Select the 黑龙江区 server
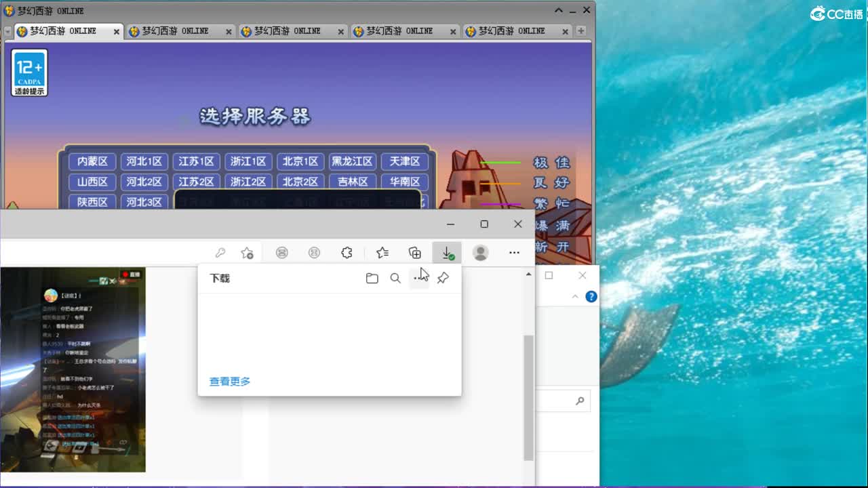 (352, 161)
